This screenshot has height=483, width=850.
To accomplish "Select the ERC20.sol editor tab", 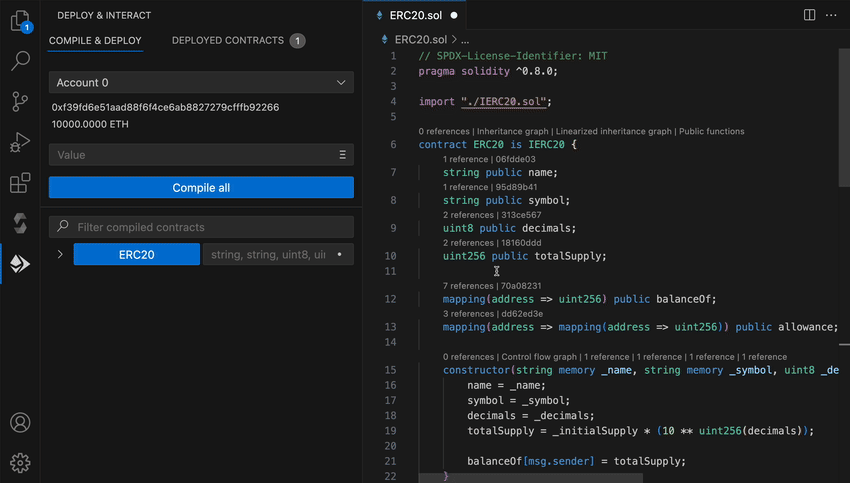I will click(x=416, y=16).
